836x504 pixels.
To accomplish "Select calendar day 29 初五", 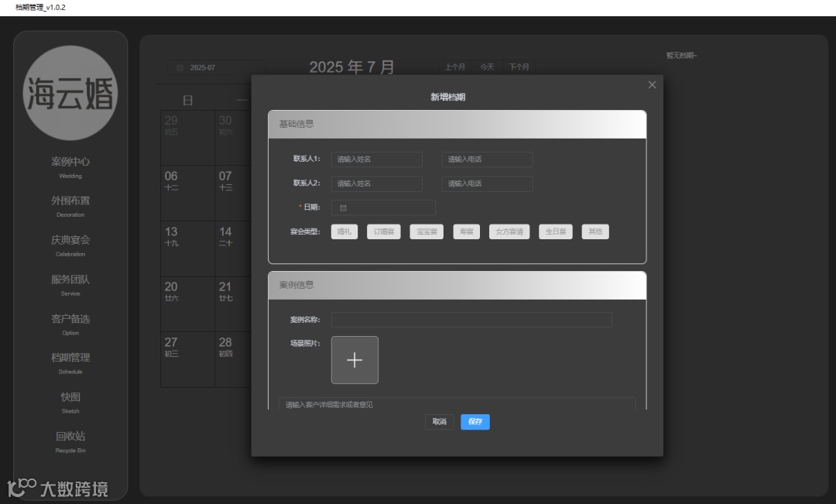I will (187, 138).
